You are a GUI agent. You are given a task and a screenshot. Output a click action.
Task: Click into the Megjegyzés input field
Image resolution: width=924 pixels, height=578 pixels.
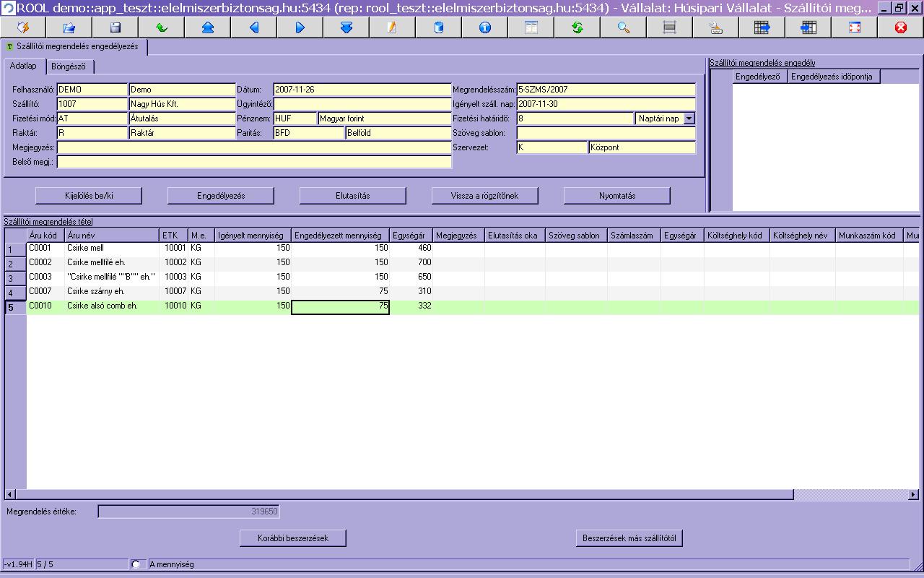coord(254,147)
